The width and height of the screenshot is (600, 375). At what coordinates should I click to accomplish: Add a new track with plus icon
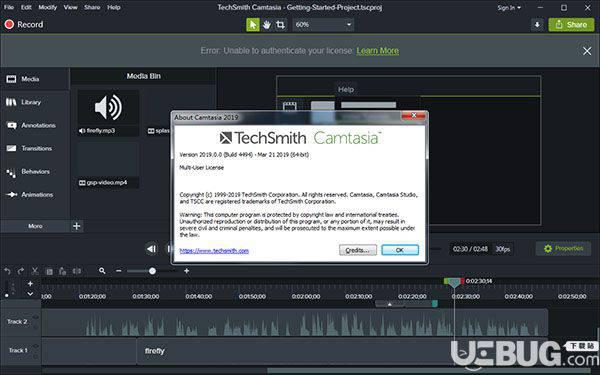(30, 284)
